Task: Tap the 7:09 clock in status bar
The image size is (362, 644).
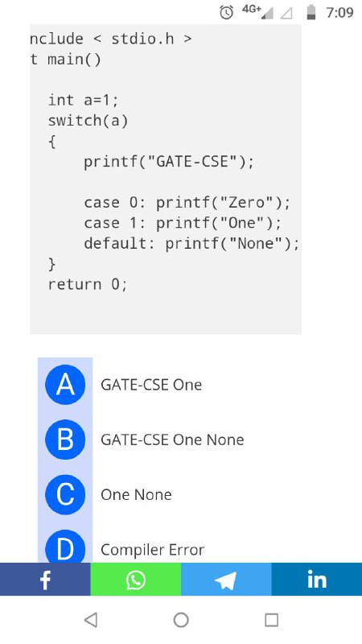Action: pos(339,13)
